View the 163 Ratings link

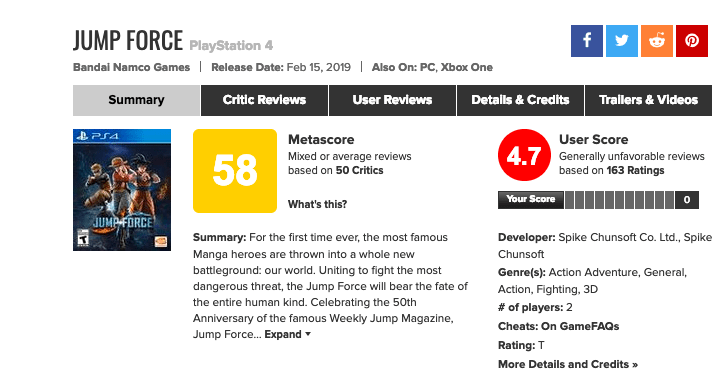[x=635, y=171]
